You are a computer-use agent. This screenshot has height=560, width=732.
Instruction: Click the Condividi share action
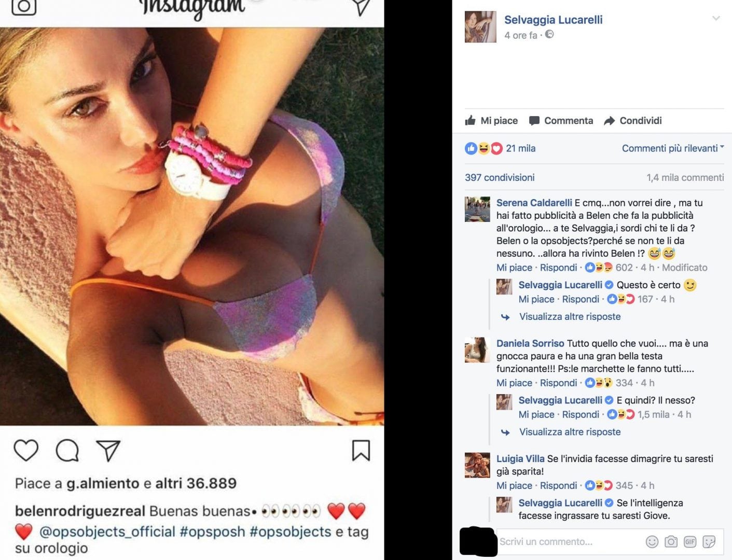pyautogui.click(x=633, y=120)
